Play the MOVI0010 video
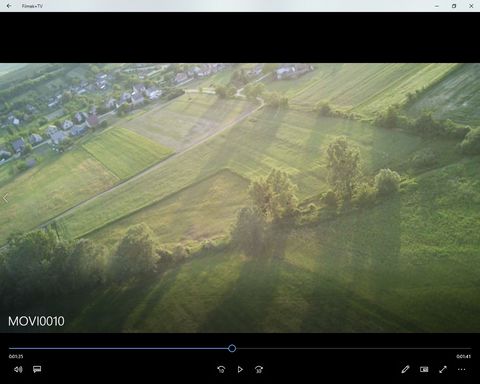 click(240, 369)
